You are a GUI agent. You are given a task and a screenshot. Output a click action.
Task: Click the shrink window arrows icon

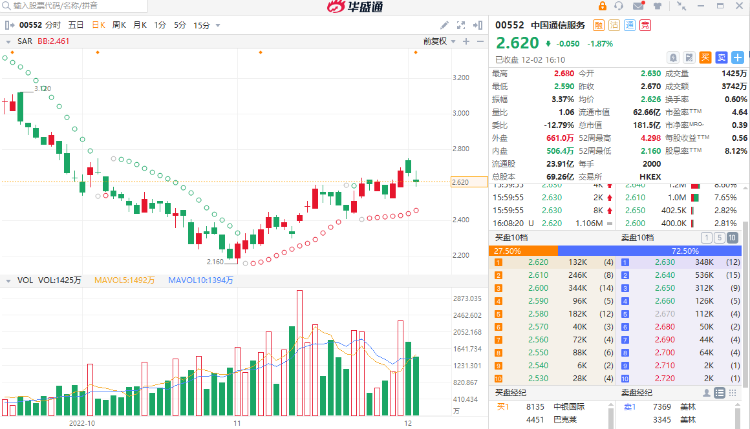click(x=682, y=6)
